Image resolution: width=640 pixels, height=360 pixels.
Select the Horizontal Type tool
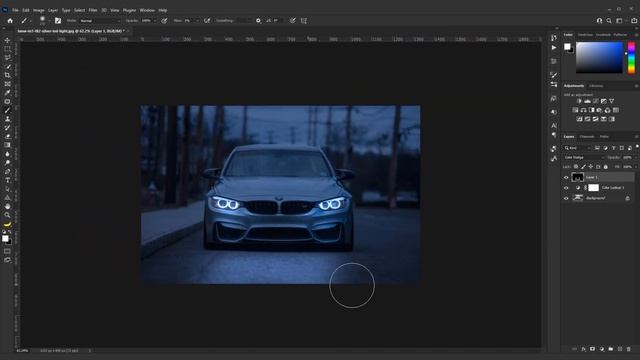(7, 180)
